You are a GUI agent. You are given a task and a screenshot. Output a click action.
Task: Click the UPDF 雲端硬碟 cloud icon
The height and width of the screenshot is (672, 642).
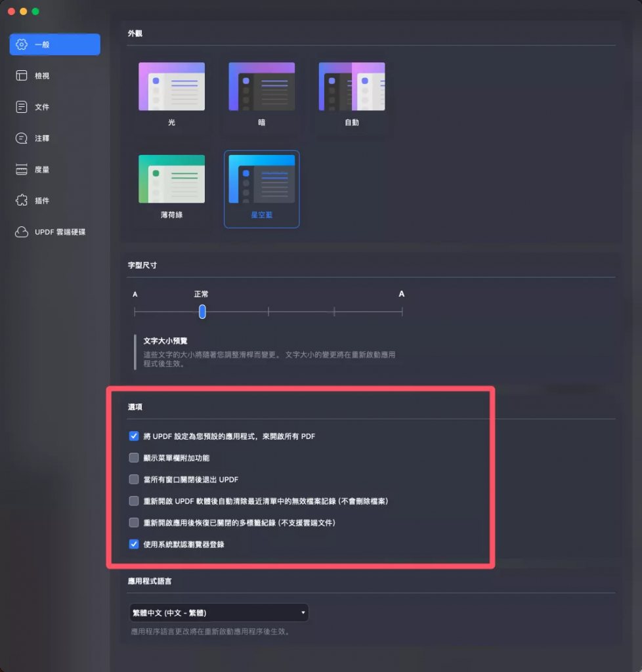tap(22, 232)
